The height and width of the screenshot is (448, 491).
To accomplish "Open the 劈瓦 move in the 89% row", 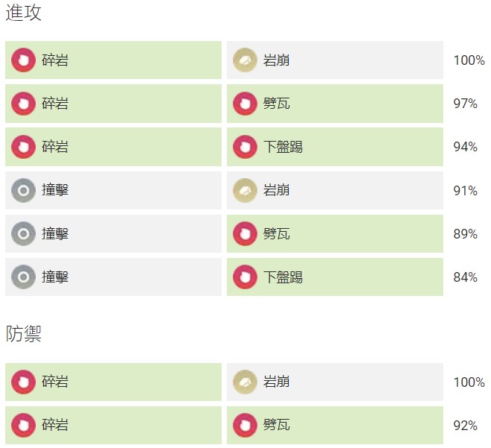I will tap(277, 234).
